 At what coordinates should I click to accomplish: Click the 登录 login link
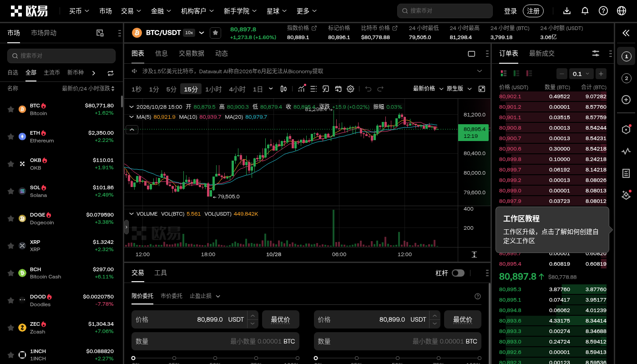pos(511,11)
